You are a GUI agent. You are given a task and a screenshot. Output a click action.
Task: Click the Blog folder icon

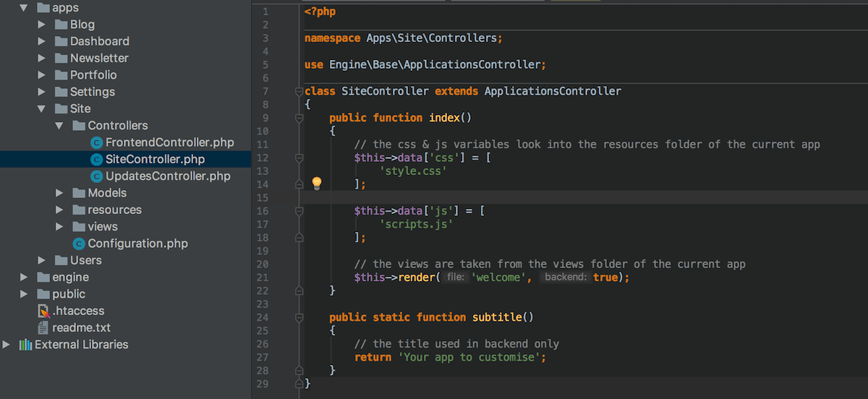(61, 25)
